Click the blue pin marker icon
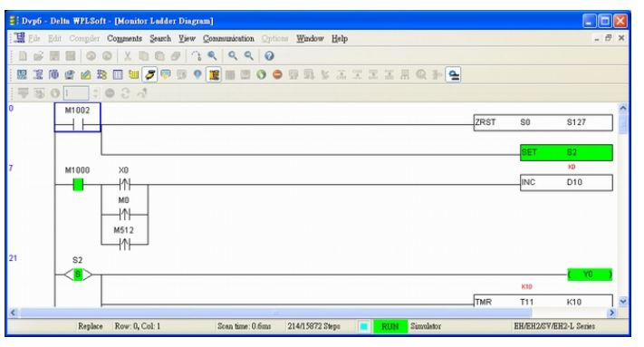644x347 pixels. 197,74
